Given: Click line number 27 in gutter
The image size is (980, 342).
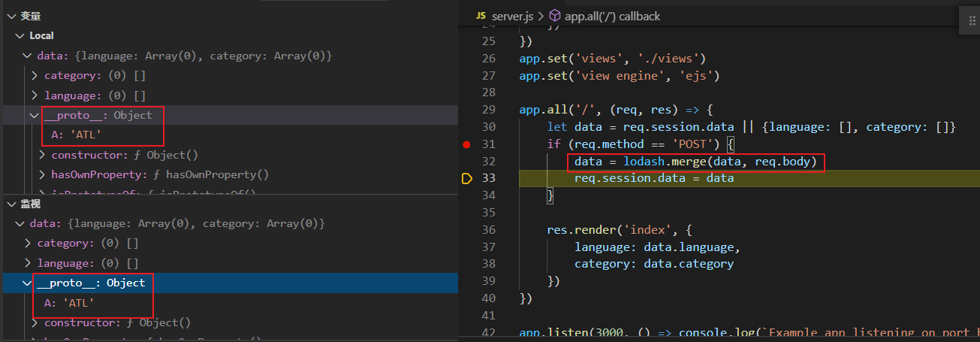Looking at the screenshot, I should (x=488, y=75).
